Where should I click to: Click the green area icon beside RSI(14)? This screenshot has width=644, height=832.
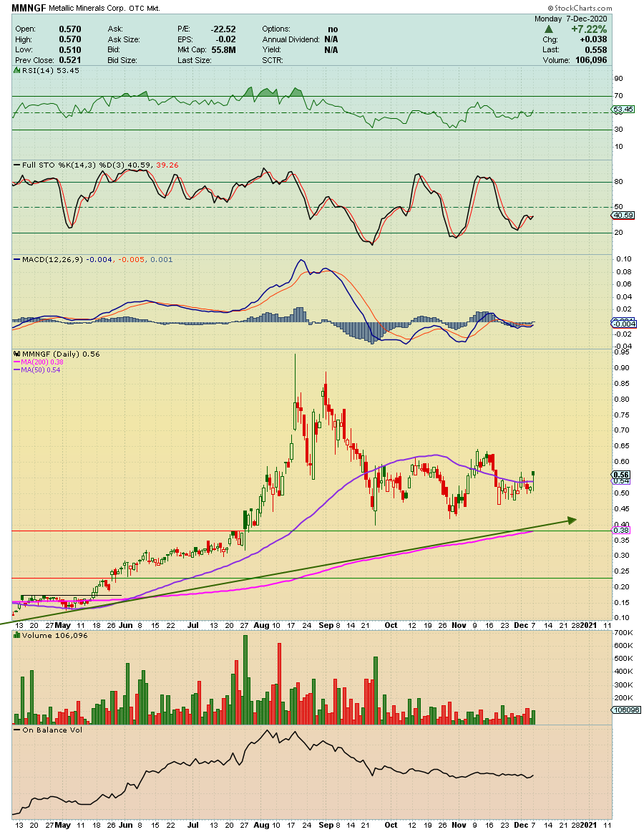17,71
